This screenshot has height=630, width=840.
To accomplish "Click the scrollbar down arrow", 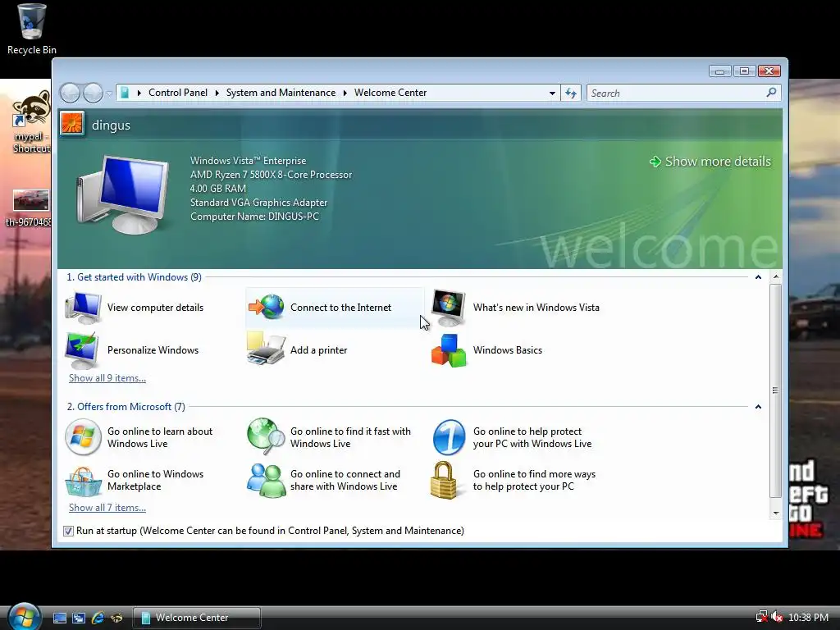I will 775,514.
